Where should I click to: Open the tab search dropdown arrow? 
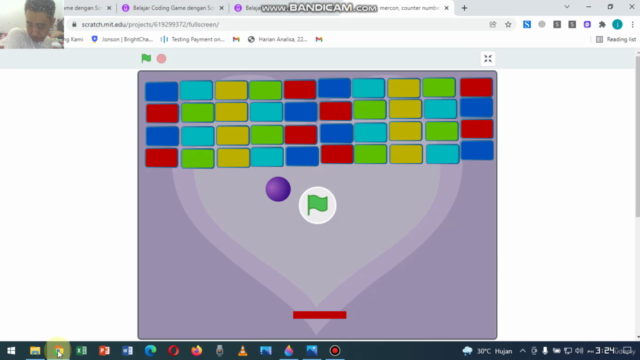pyautogui.click(x=567, y=7)
